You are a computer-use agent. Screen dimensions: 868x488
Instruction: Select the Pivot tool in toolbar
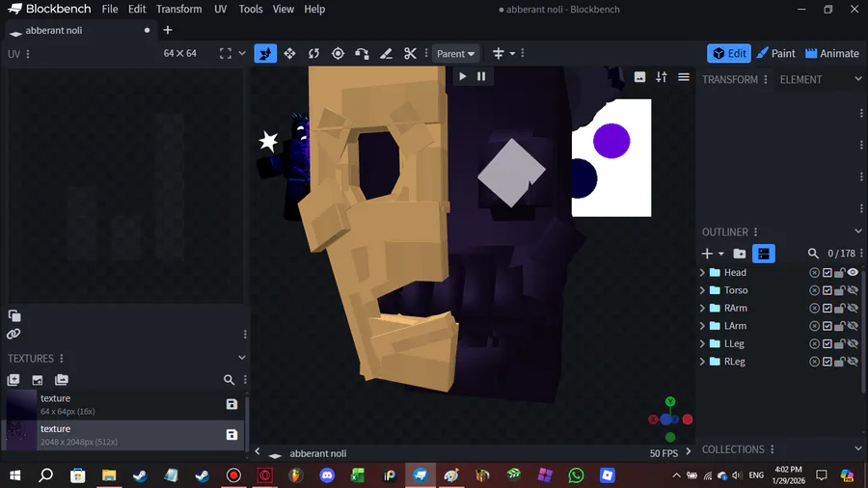click(338, 54)
